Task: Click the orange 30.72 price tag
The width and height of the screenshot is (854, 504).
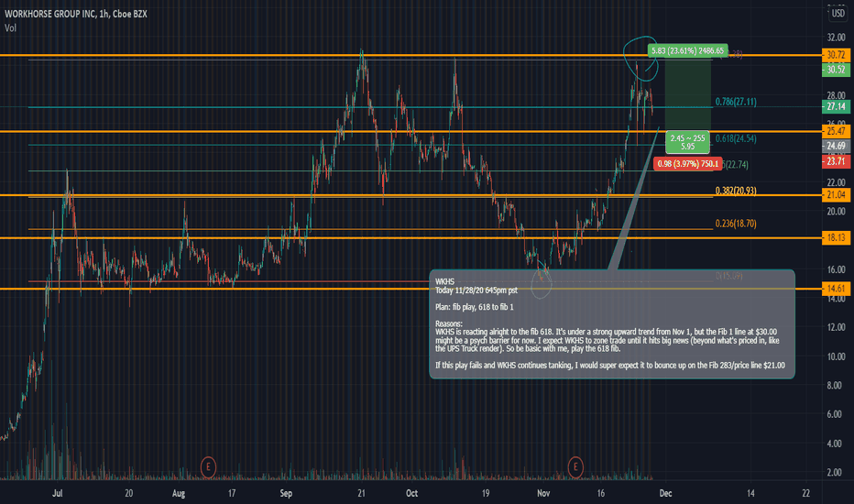Action: (836, 55)
